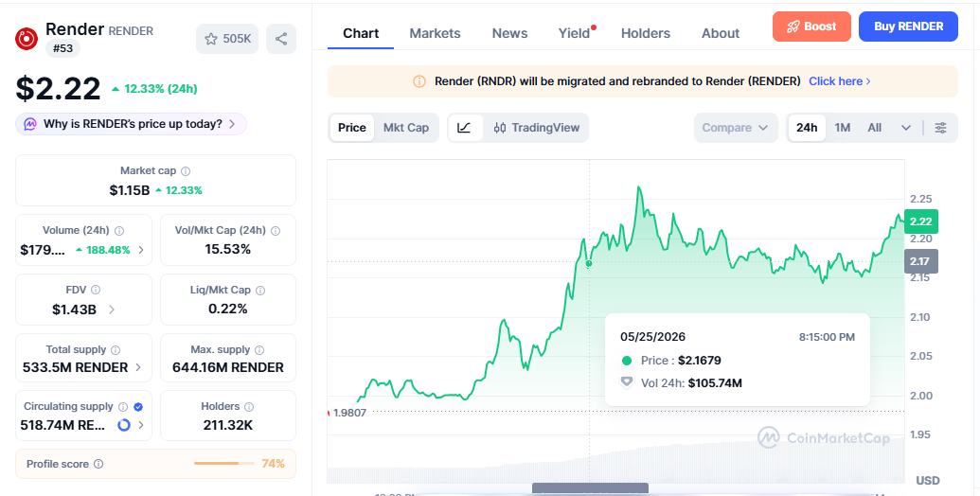
Task: Click the gray 2.17 crosshair price label
Action: (x=920, y=261)
